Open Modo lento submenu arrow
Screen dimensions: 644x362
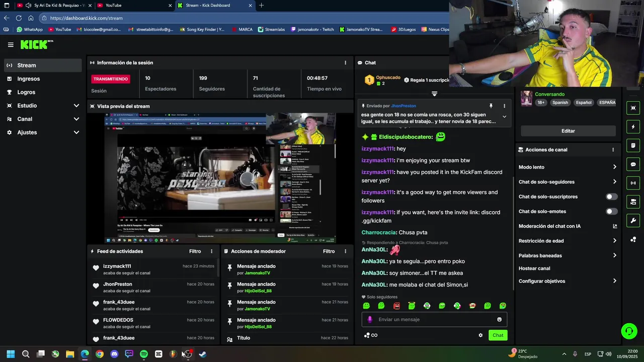[614, 167]
